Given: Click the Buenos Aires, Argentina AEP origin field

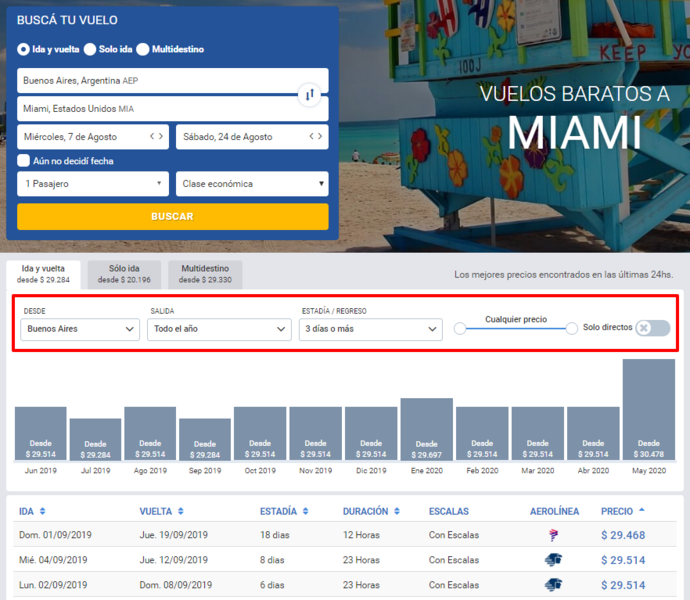Looking at the screenshot, I should tap(172, 81).
